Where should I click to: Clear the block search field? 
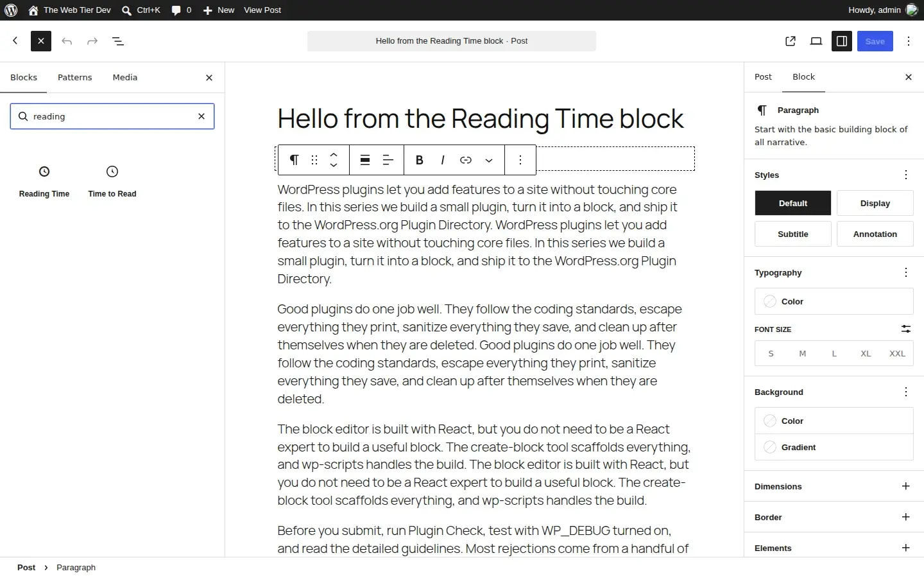[x=201, y=116]
